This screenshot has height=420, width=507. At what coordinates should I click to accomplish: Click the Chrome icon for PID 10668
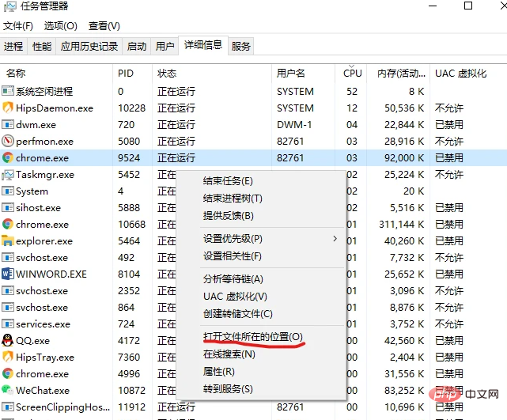8,224
